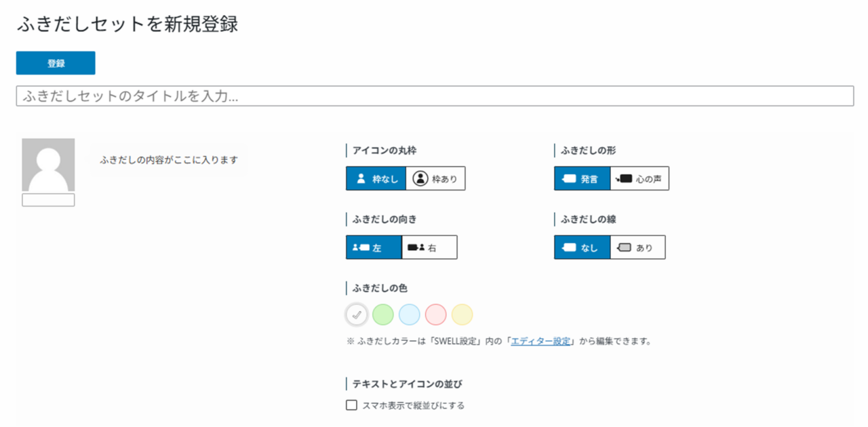Choose the 発言 speech bubble shape

point(581,179)
